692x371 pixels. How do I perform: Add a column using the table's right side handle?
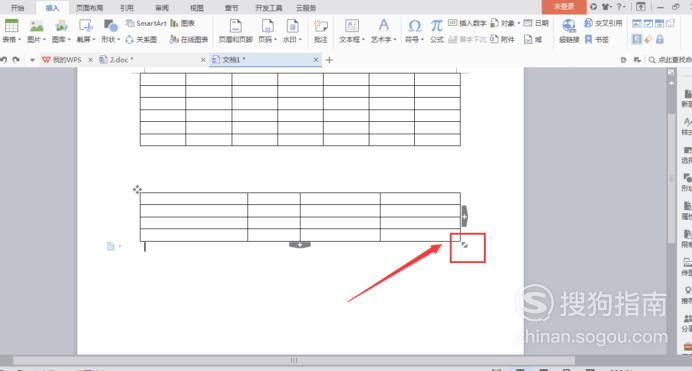point(465,216)
